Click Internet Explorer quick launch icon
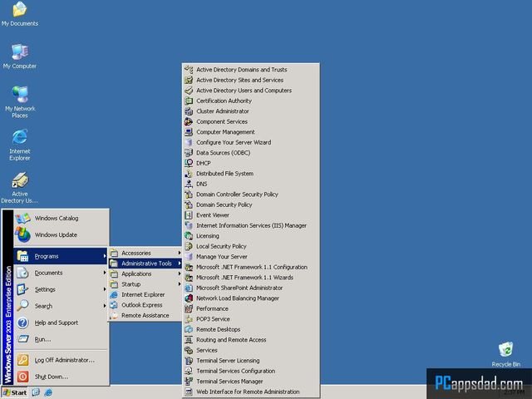The height and width of the screenshot is (399, 532). click(48, 392)
